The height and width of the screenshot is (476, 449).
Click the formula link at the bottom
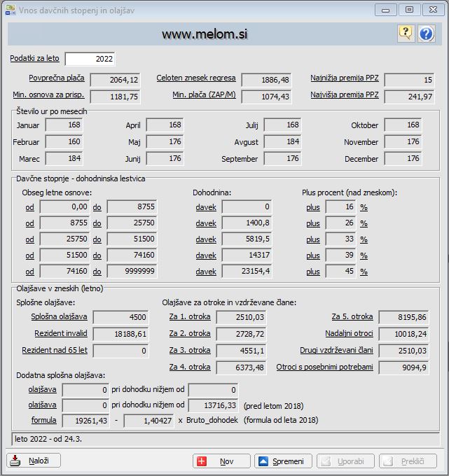click(x=43, y=420)
